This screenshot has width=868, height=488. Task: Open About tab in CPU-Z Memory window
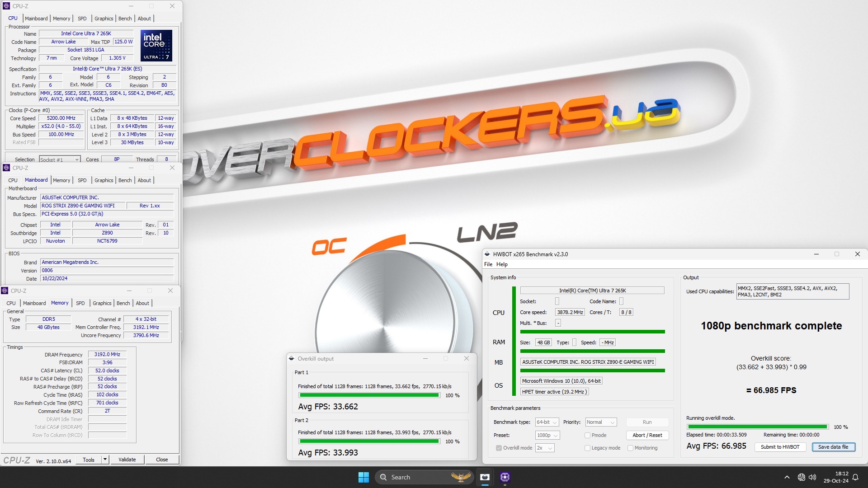coord(142,303)
